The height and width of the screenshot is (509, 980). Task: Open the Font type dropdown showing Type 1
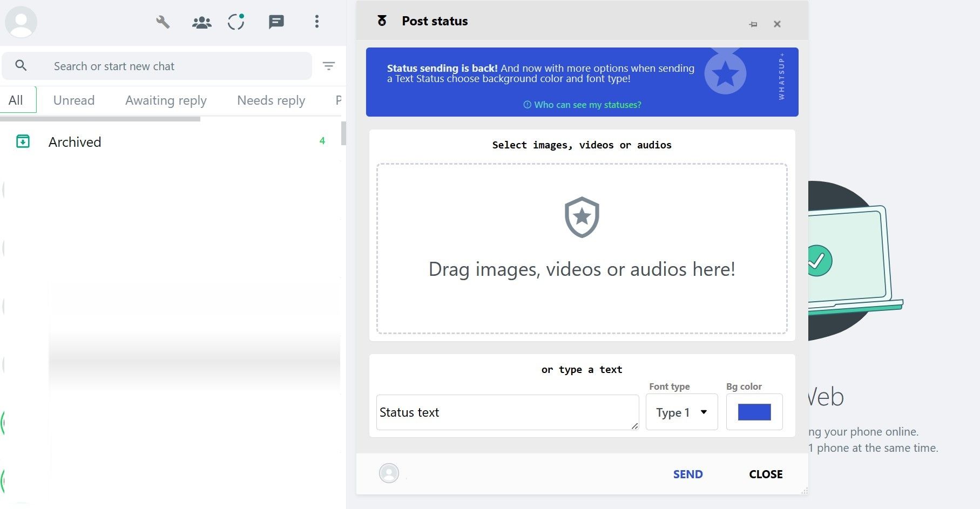pos(681,412)
